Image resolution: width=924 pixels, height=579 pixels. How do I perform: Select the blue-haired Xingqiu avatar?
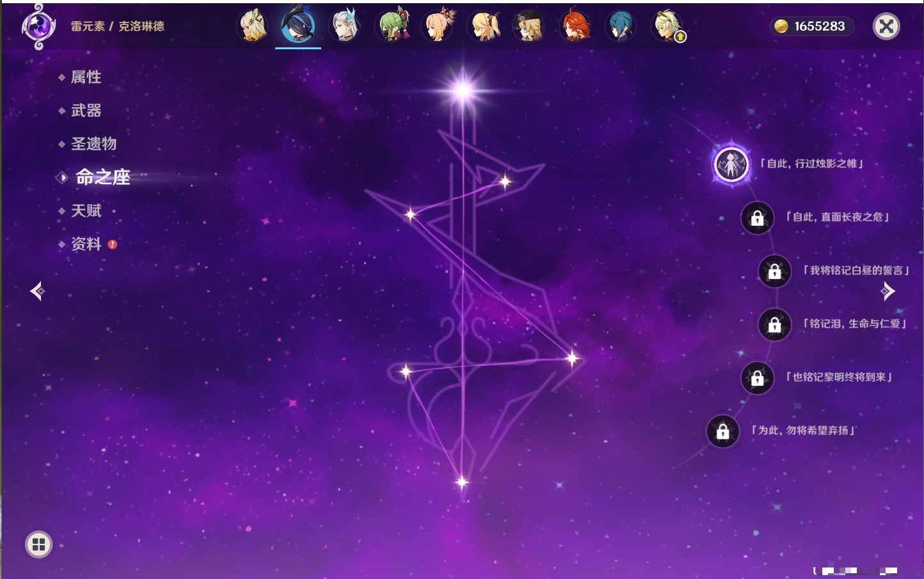[621, 26]
